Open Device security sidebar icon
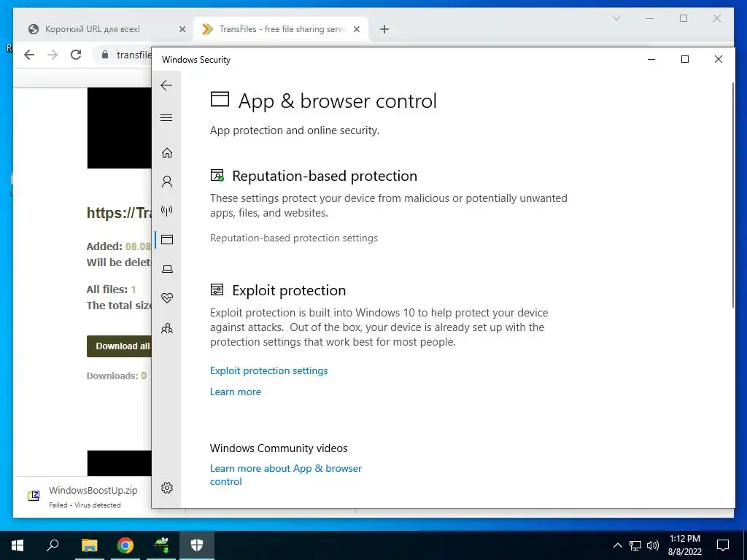 click(167, 269)
